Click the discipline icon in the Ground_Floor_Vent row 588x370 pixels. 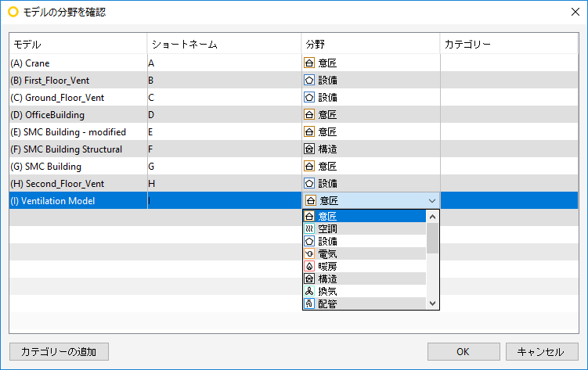[x=309, y=97]
